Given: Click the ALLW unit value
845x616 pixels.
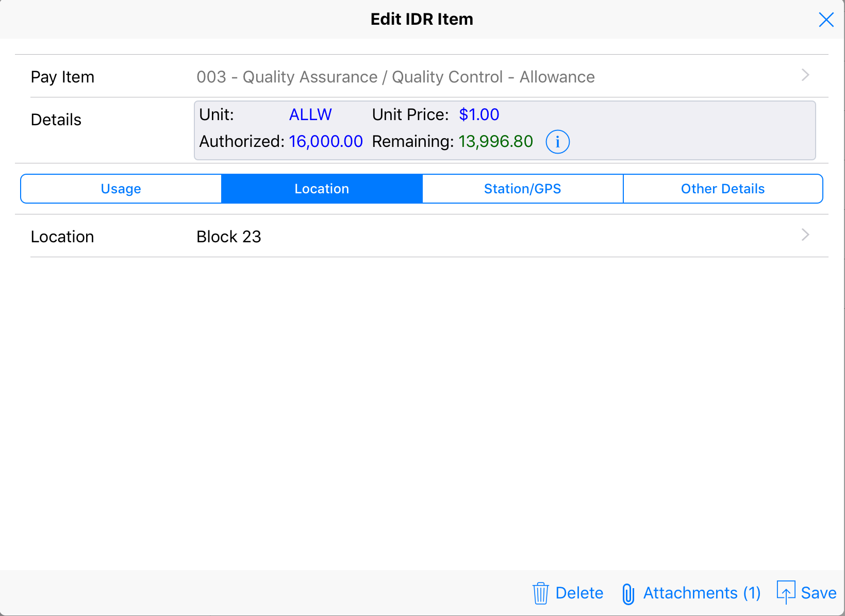Looking at the screenshot, I should coord(310,114).
